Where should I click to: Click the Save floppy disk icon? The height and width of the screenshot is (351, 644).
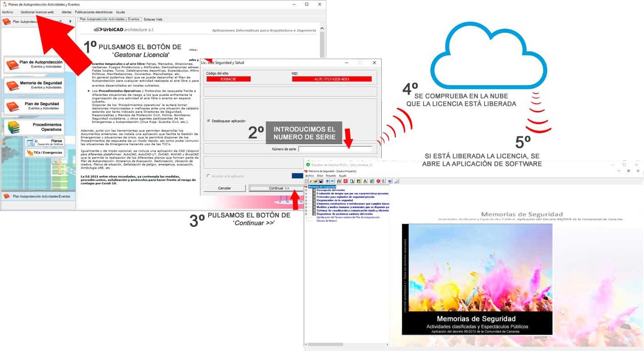[321, 181]
